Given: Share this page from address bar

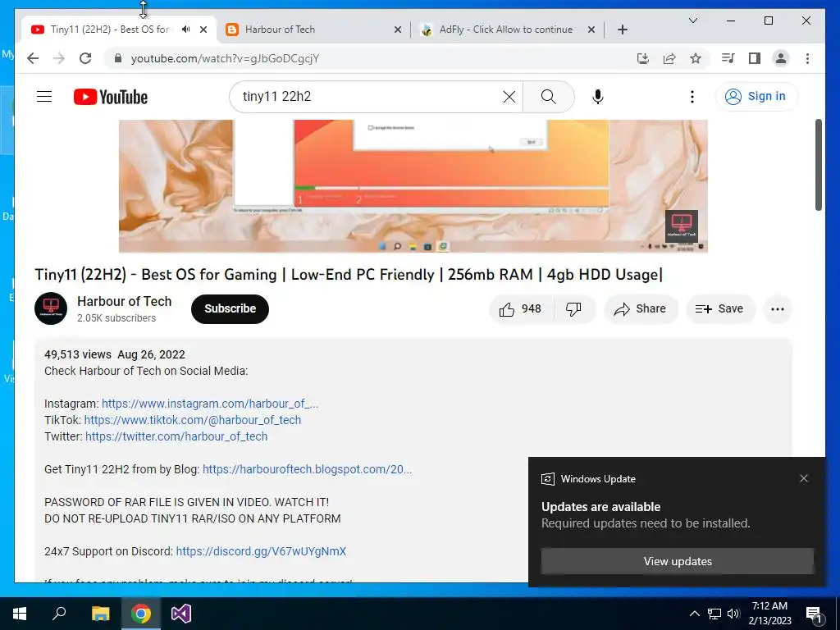Looking at the screenshot, I should pos(669,58).
